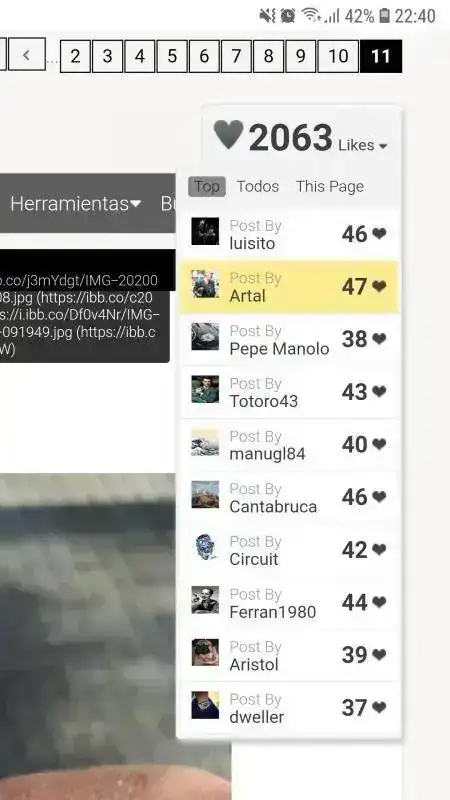Viewport: 450px width, 800px height.
Task: Go to page 5 in pagination
Action: click(172, 56)
